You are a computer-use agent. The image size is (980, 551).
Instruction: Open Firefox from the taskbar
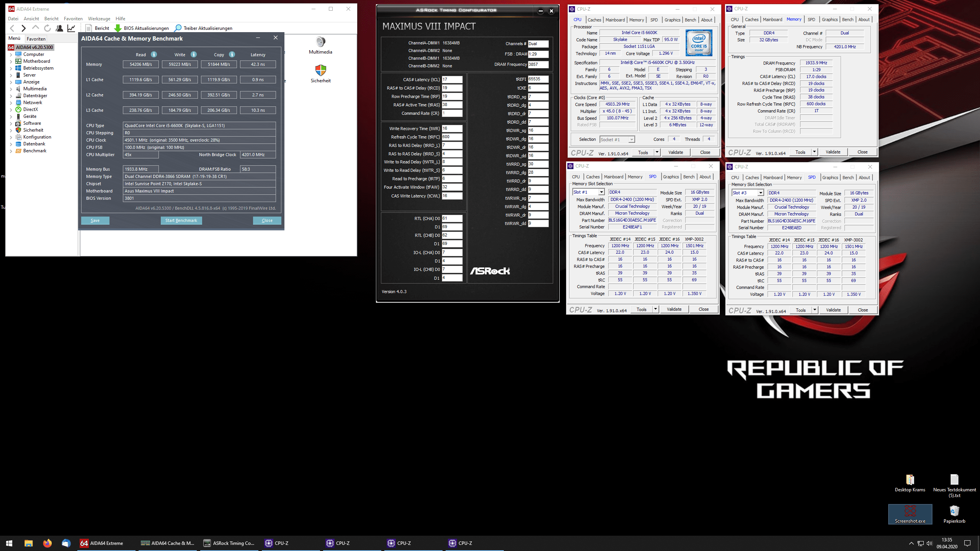point(47,543)
